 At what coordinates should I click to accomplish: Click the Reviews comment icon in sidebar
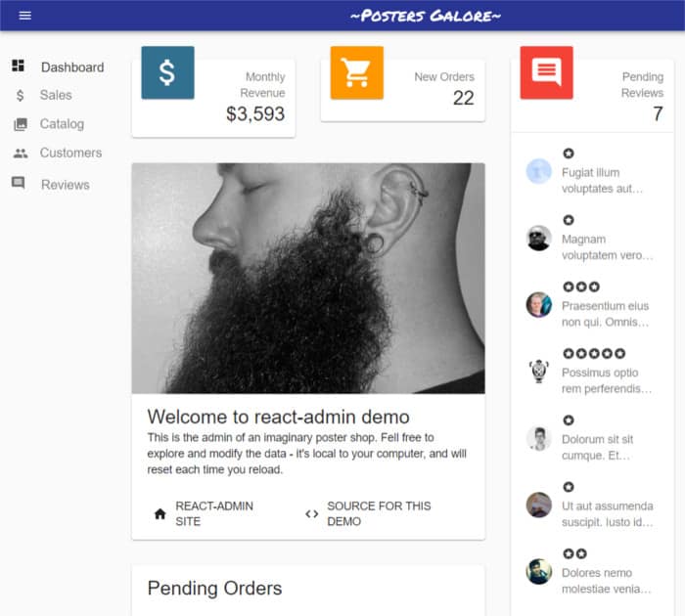coord(18,183)
